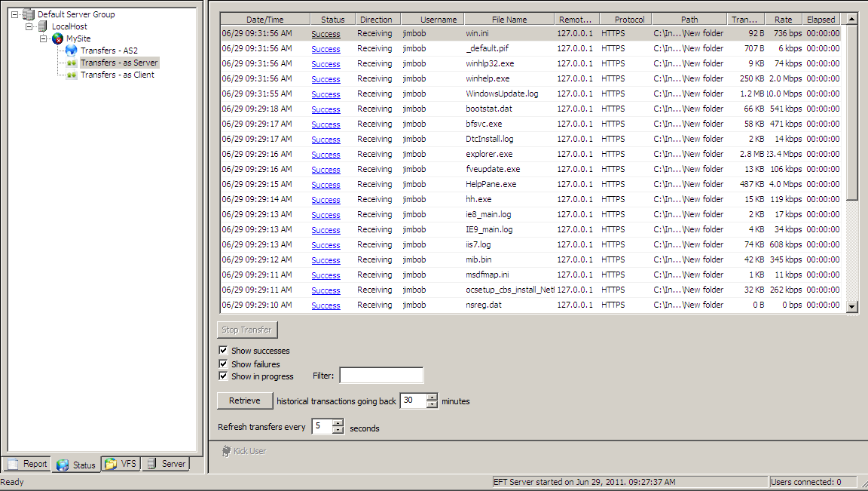Open the Server tab
This screenshot has width=868, height=491.
tap(166, 464)
